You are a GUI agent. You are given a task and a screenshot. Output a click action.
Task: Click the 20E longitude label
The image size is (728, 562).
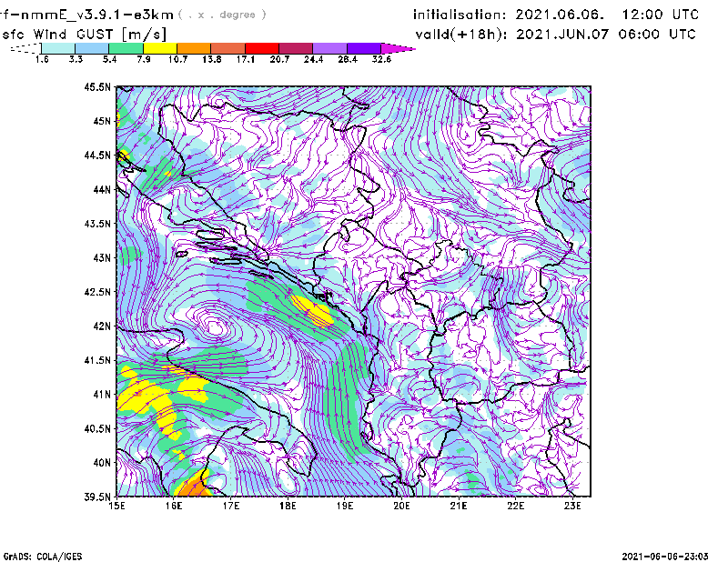click(x=401, y=506)
